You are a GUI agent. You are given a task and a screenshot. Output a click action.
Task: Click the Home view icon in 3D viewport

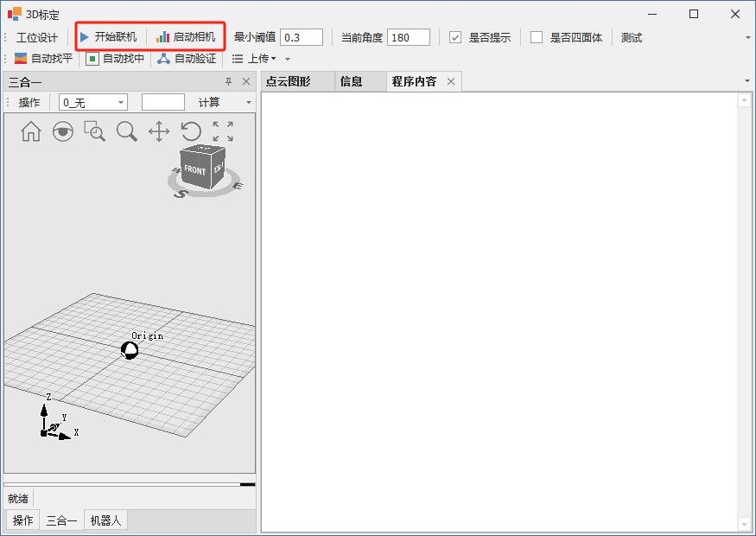pos(31,131)
